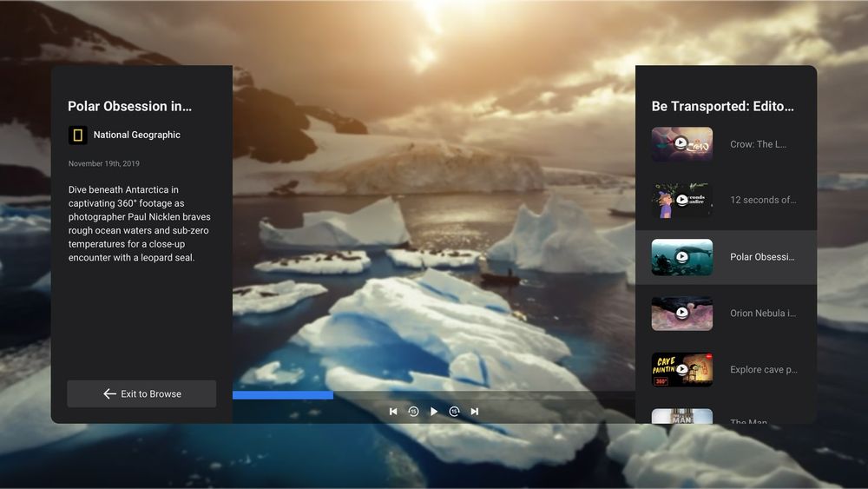Select the Crow: The L... playlist title
The height and width of the screenshot is (489, 868).
point(758,144)
